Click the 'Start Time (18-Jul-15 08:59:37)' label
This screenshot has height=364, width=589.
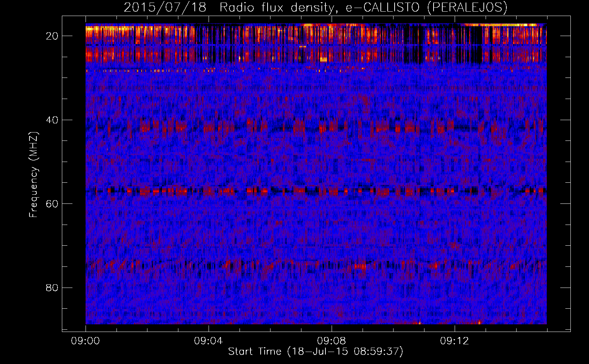point(316,352)
